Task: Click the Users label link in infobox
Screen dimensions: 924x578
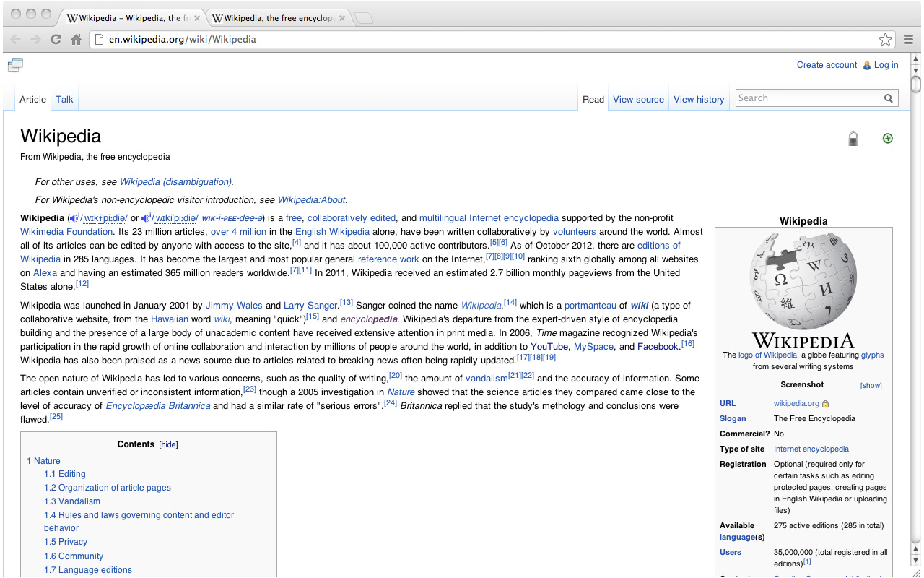Action: point(731,553)
